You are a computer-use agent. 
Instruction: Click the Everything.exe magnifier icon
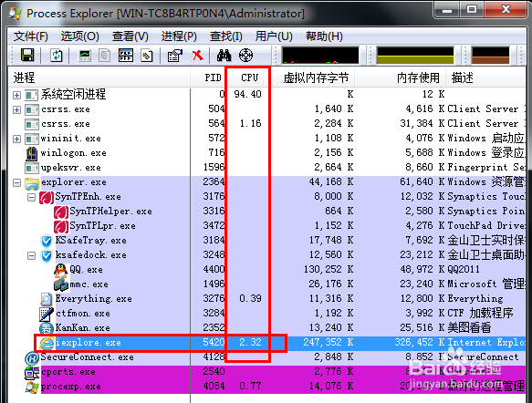[47, 299]
